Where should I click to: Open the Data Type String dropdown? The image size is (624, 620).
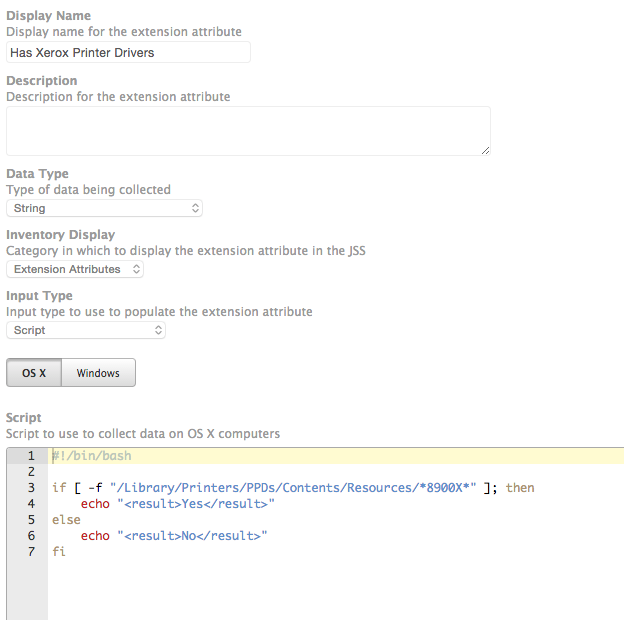click(x=104, y=208)
